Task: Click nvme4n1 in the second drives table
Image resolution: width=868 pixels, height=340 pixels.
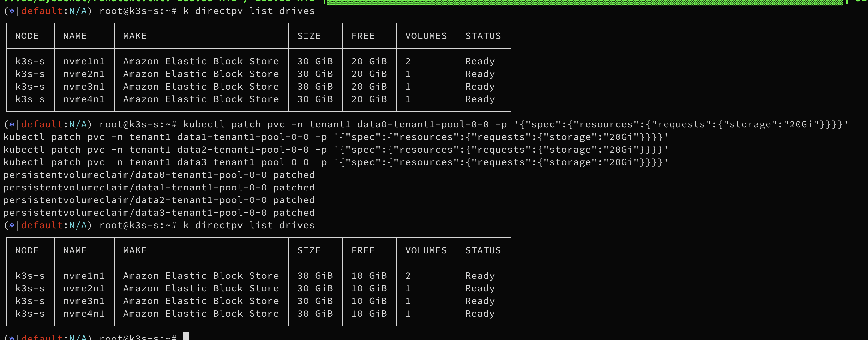Action: (x=84, y=314)
